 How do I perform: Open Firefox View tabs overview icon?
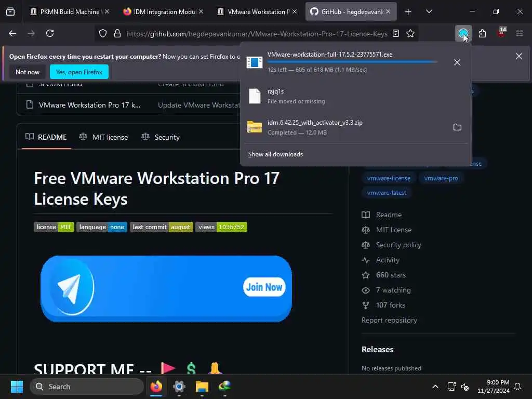click(10, 11)
